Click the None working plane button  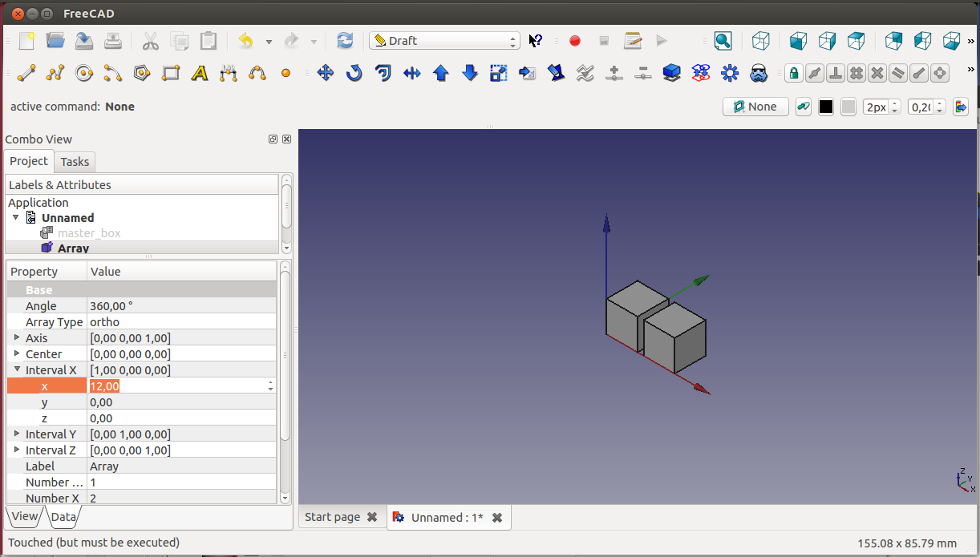755,107
